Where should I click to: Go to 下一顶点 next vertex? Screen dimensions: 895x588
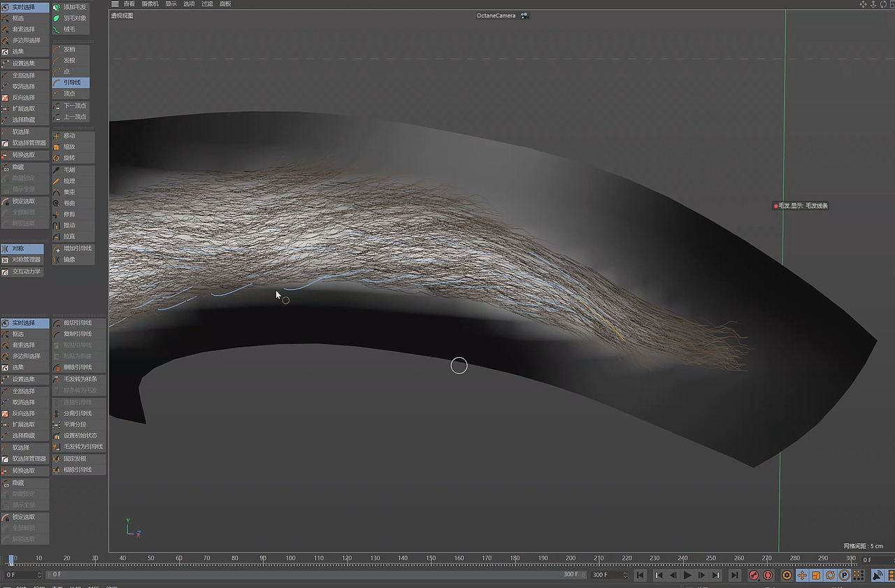coord(71,106)
